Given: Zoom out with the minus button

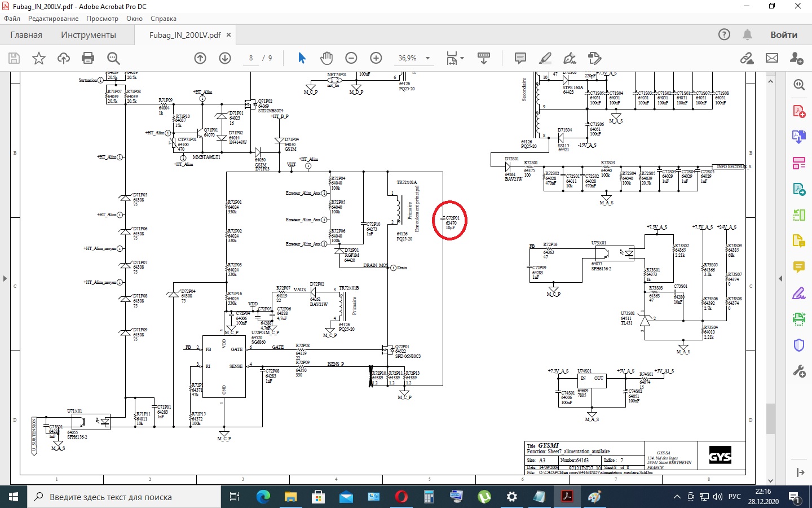Looking at the screenshot, I should 351,58.
